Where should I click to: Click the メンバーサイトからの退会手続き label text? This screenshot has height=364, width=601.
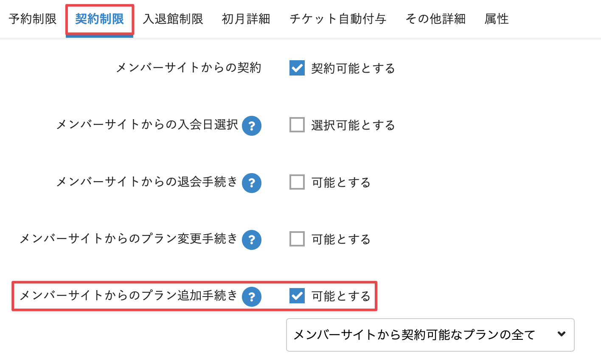point(147,182)
